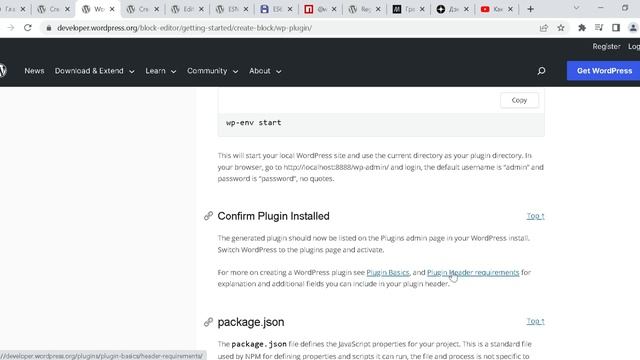Viewport: 640px width, 360px height.
Task: Open a new browser tab with plus
Action: (530, 9)
